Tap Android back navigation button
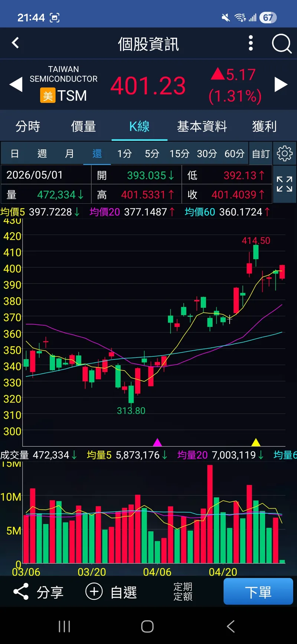297x644 pixels. pos(231,626)
